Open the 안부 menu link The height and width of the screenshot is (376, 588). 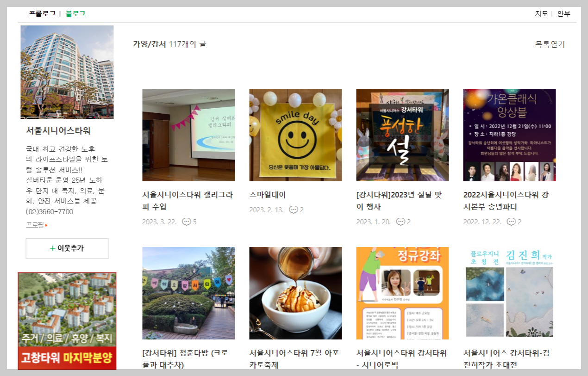point(563,13)
